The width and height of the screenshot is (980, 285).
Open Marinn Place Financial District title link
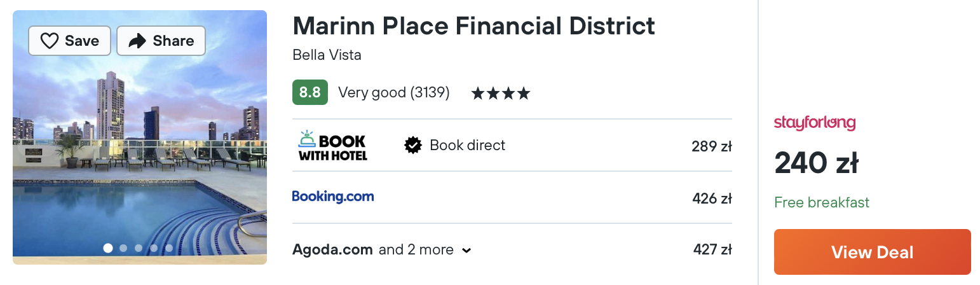pyautogui.click(x=473, y=26)
